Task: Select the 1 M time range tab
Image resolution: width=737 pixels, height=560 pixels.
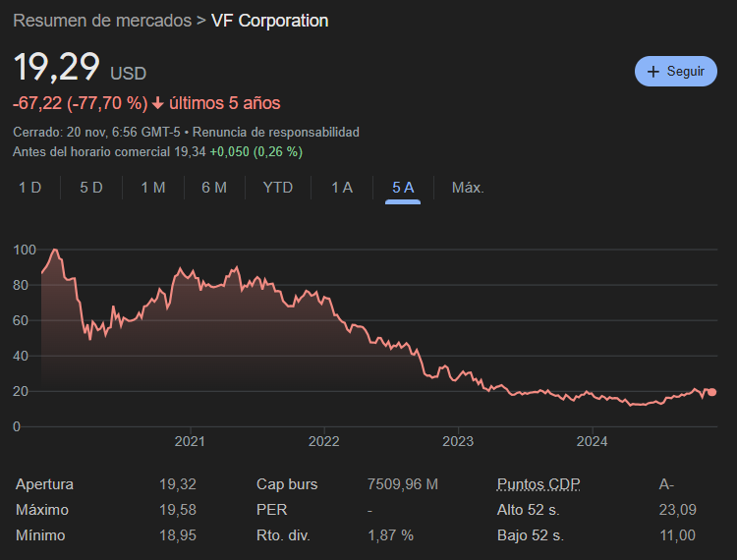Action: (152, 188)
